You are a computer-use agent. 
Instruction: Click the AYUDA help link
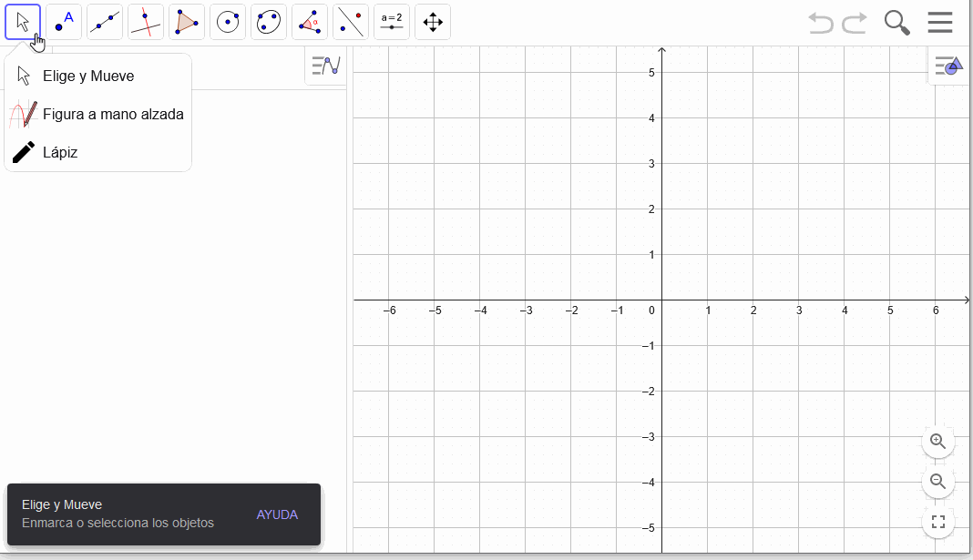pos(277,514)
